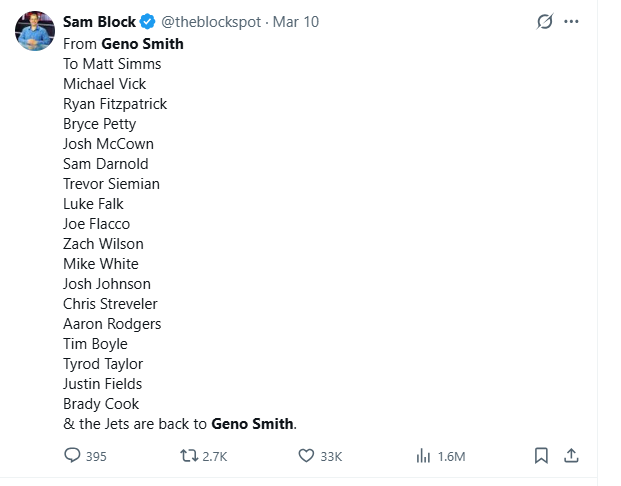Like the post with the heart icon
Screen dimensions: 621x486
pyautogui.click(x=307, y=456)
